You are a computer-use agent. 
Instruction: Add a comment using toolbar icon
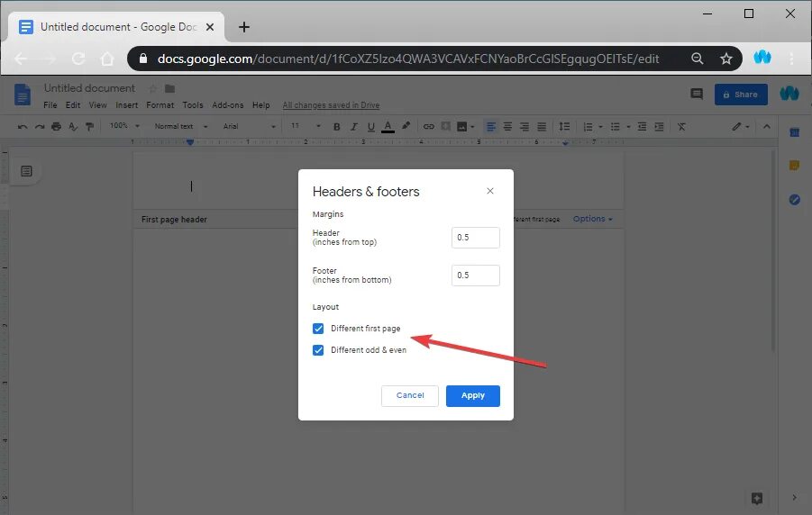pos(445,127)
